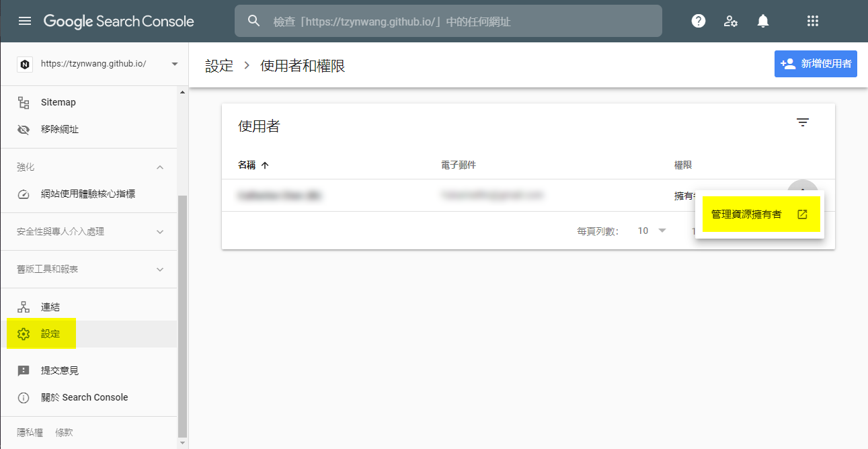
Task: Click the 每頁列數 label
Action: 598,231
